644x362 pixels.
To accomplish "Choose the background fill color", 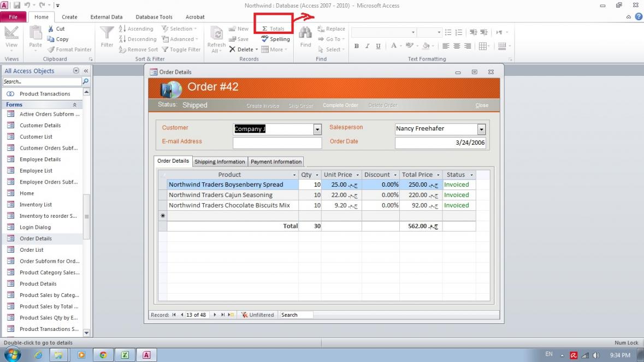I will coord(426,46).
